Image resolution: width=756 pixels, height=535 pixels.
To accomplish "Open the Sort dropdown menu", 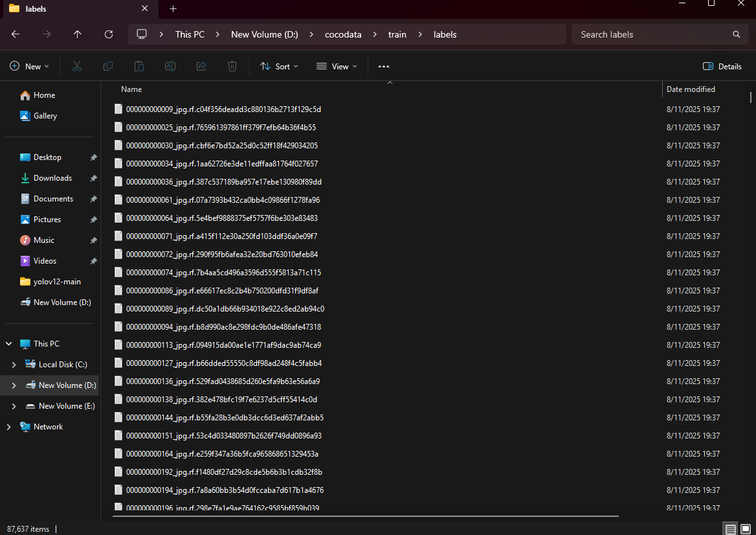I will (279, 67).
